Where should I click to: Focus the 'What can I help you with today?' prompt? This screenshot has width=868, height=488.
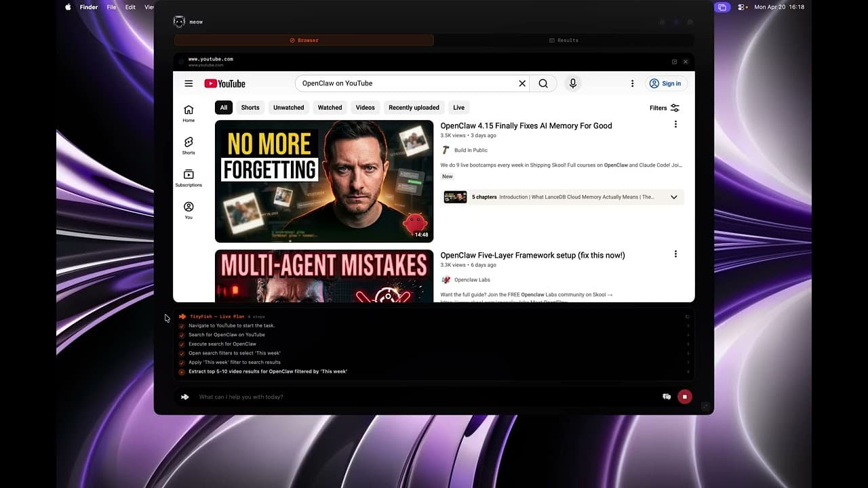point(426,396)
